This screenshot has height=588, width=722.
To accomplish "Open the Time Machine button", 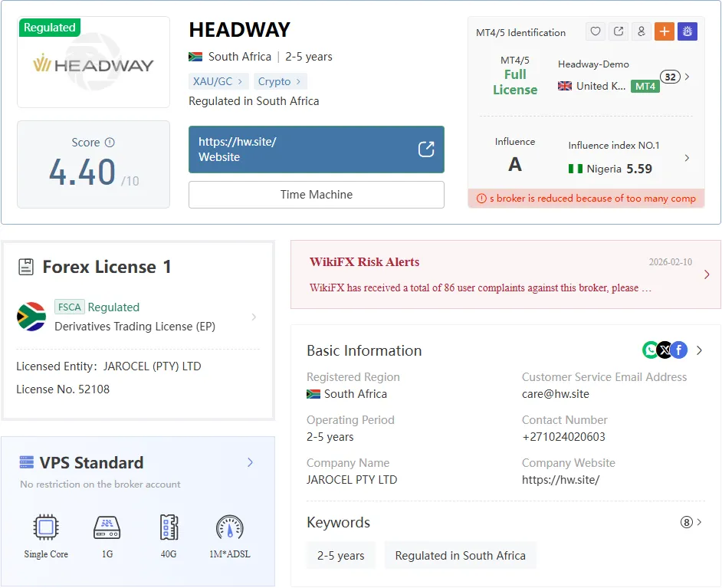I will 317,194.
